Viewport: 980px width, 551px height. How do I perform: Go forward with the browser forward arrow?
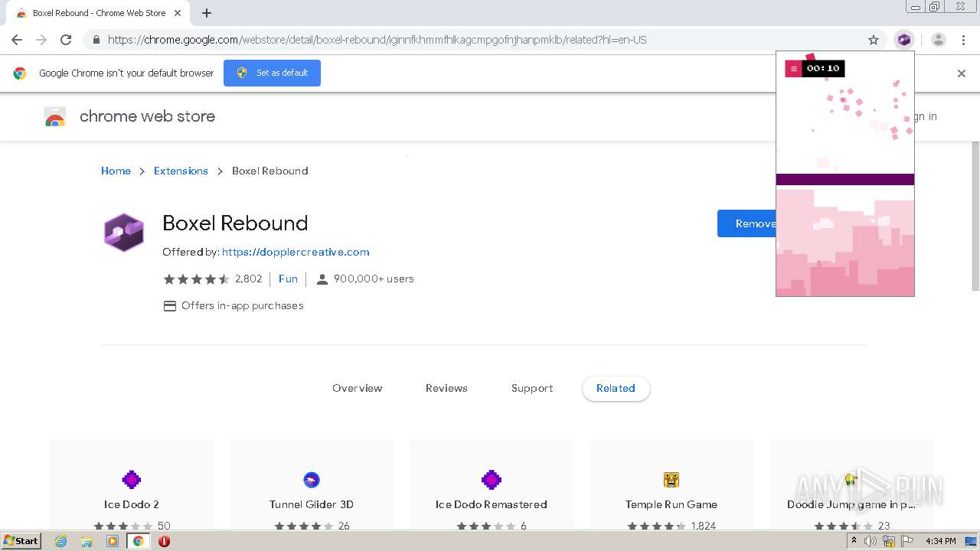[x=41, y=40]
